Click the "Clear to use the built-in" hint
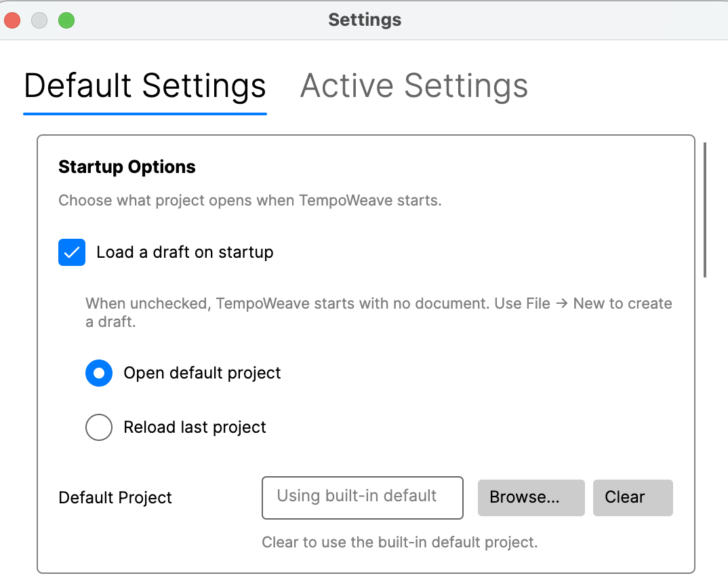The width and height of the screenshot is (728, 582). [x=400, y=542]
